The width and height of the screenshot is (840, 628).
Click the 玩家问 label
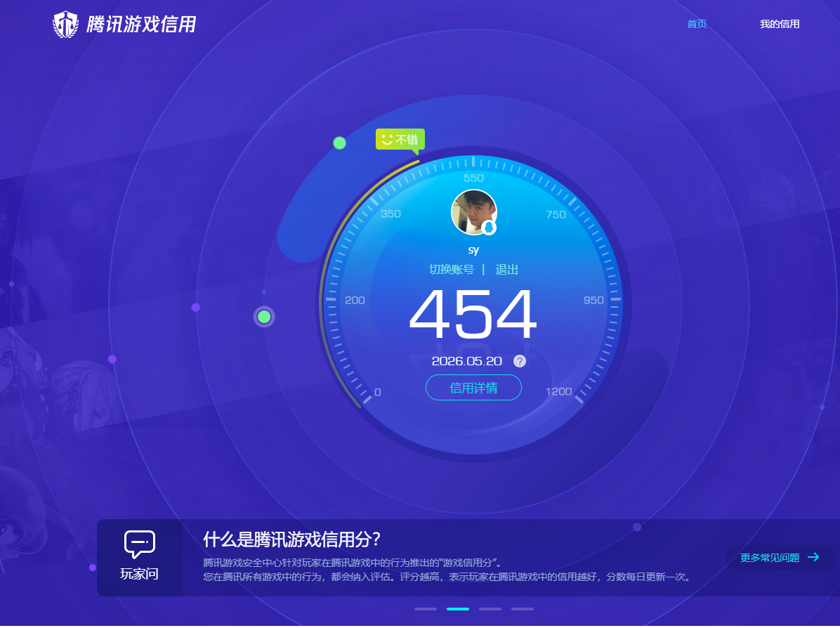click(139, 574)
